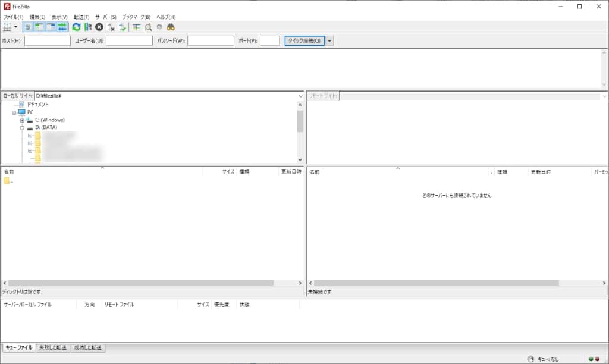Toggle the transfer queue display
Viewport: 609px width, 364px height.
tap(62, 27)
